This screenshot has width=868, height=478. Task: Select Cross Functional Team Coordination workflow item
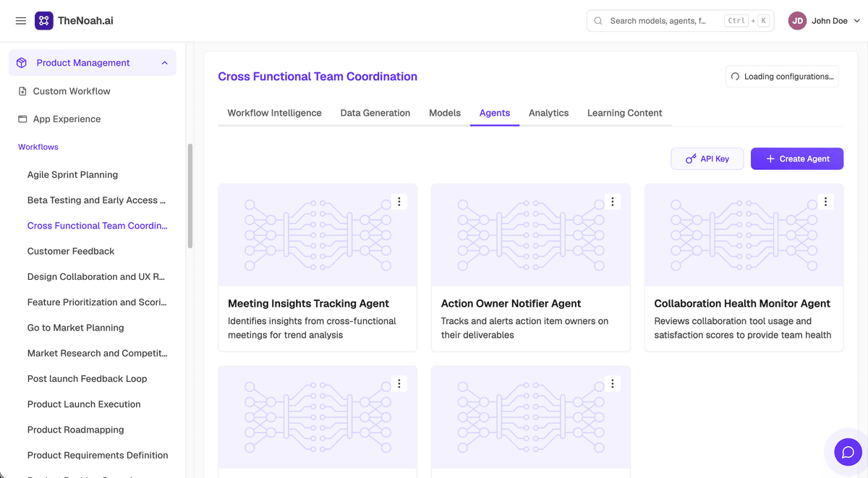coord(97,226)
